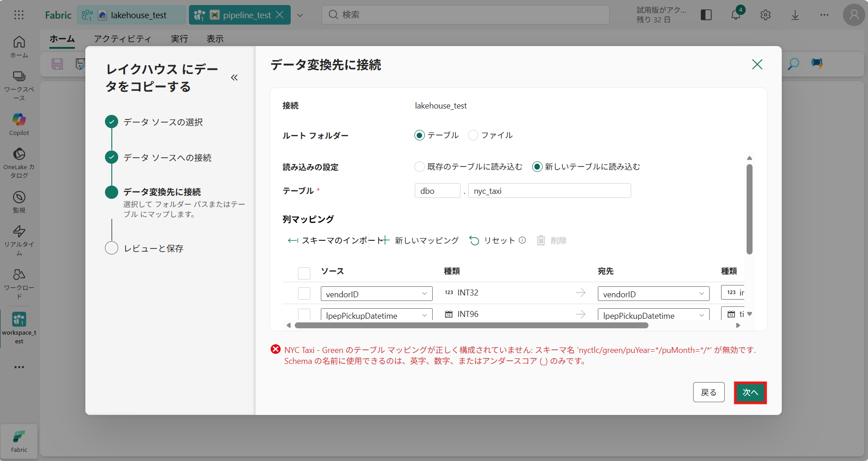868x461 pixels.
Task: Expand the destination lpepPickupDatetime dropdown
Action: pyautogui.click(x=653, y=316)
